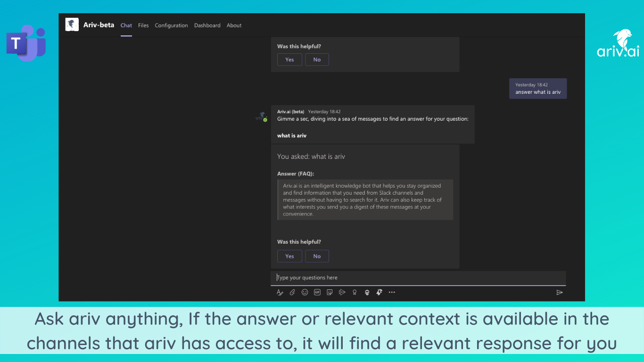Open the sticker picker
This screenshot has width=644, height=362.
coord(330,292)
